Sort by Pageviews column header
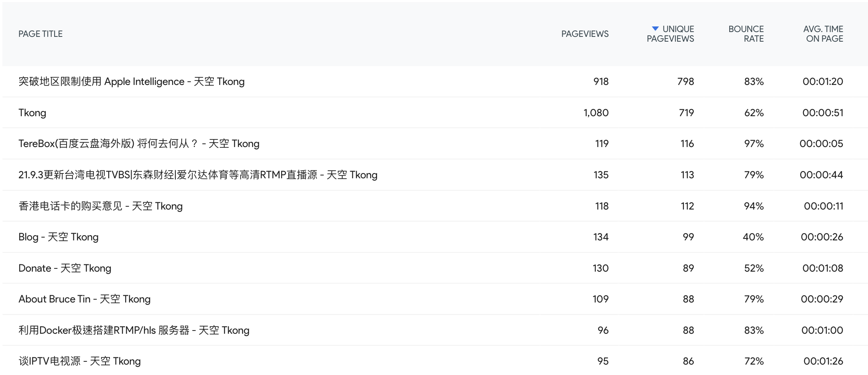Screen dimensions: 868x375 (x=584, y=34)
